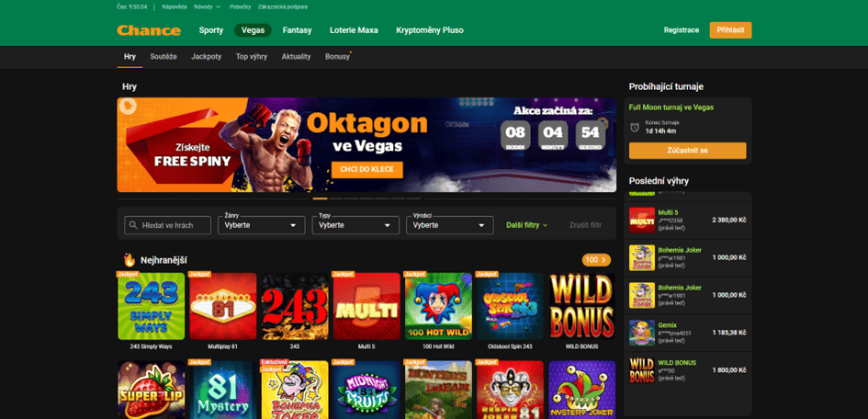Open the Návody menu in top bar
This screenshot has height=419, width=868.
pos(207,7)
